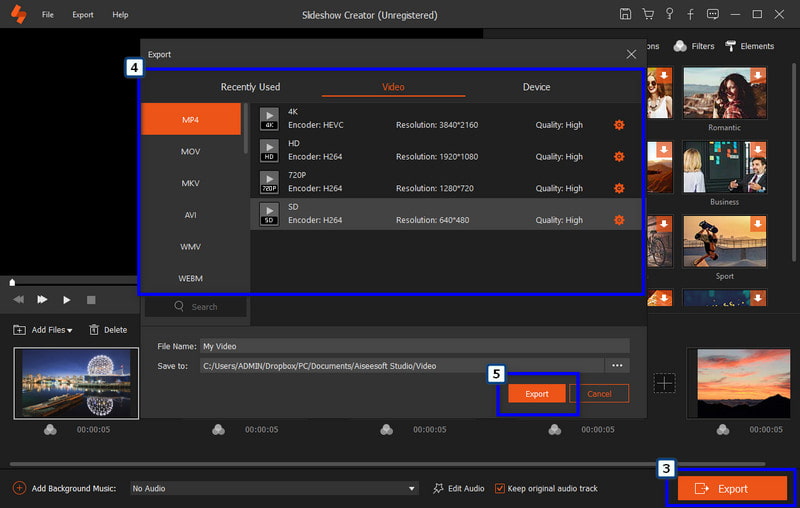
Task: Click the Delete trash icon
Action: coord(94,330)
